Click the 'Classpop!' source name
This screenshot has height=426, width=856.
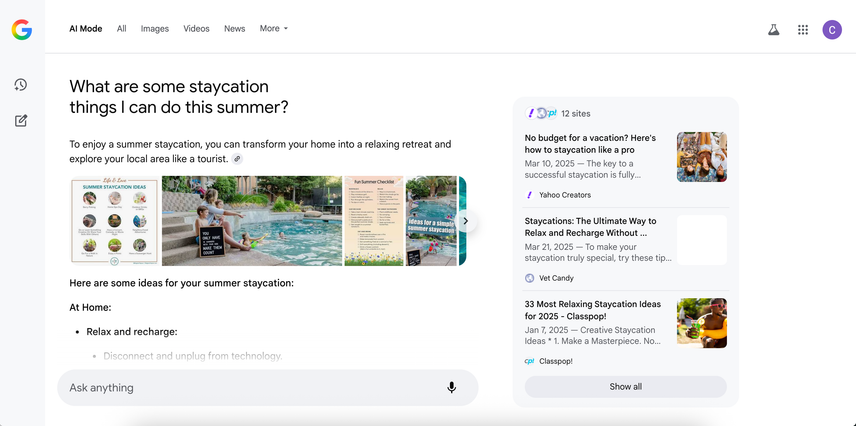pyautogui.click(x=556, y=361)
